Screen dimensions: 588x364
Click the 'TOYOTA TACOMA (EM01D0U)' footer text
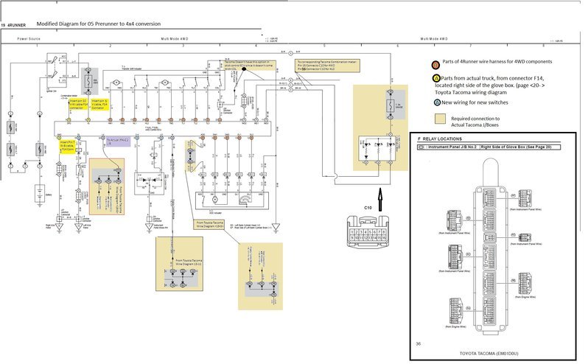pos(489,353)
